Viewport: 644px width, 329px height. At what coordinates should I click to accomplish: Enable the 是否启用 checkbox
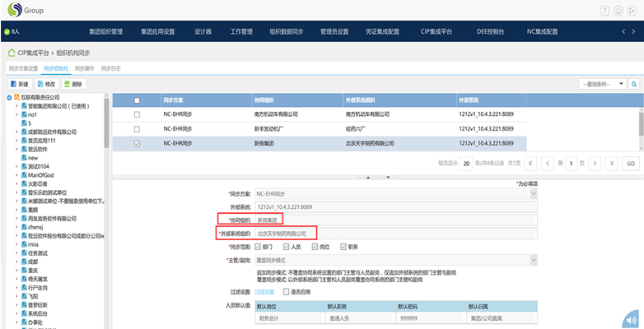click(286, 290)
